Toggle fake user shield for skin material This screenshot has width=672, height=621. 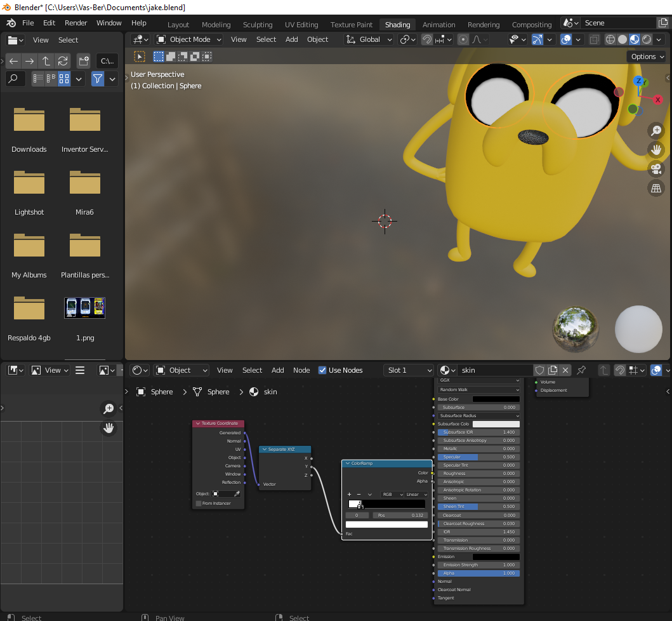pos(540,370)
